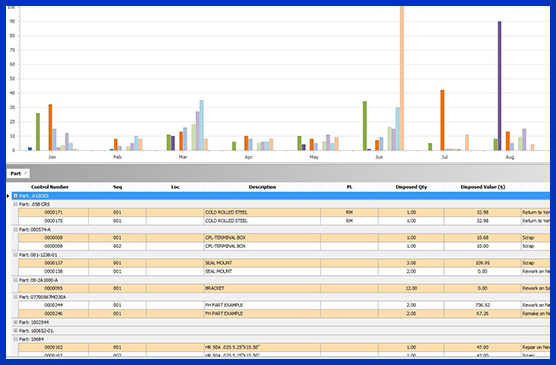Click disposed value 10.68 cell

(x=483, y=238)
